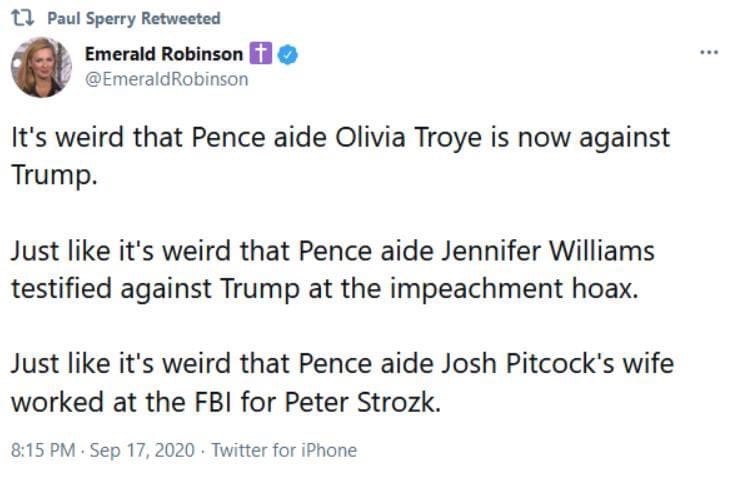
Task: Open the three-dot more options menu
Action: pyautogui.click(x=709, y=53)
